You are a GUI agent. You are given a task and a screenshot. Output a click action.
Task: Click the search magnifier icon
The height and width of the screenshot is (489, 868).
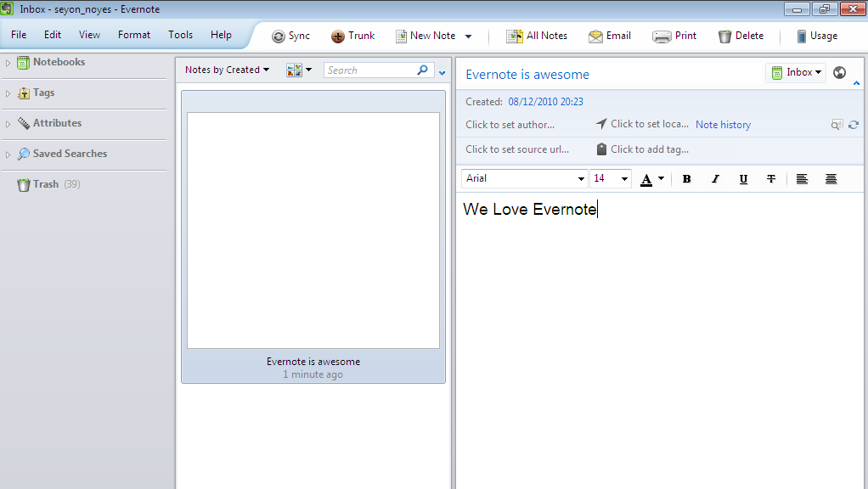pyautogui.click(x=422, y=70)
